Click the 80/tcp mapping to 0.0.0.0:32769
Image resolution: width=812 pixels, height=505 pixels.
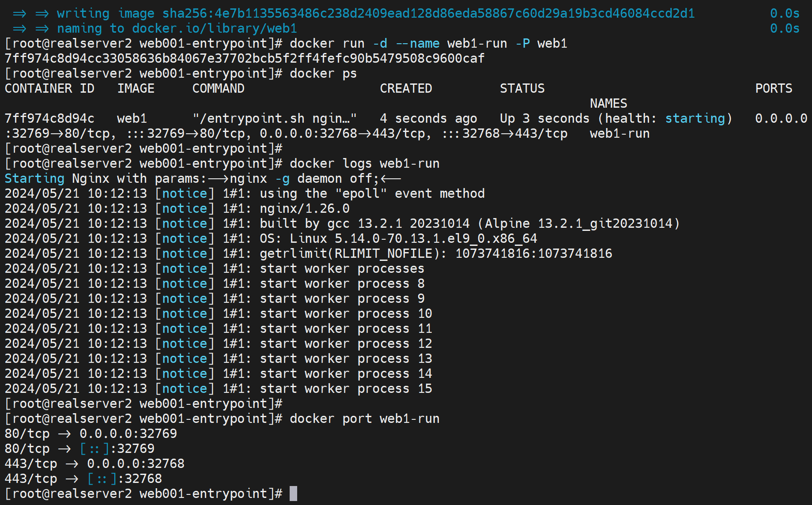(91, 433)
